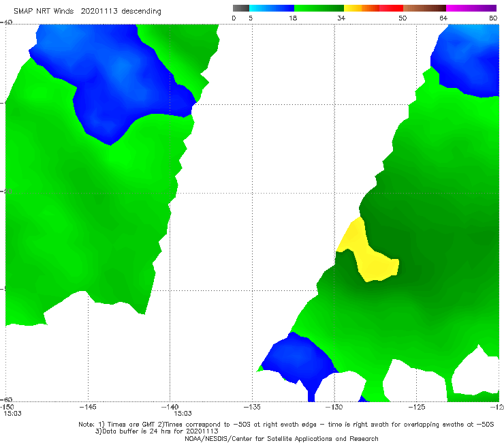Pick the magenta-purple segment of the color bar
Viewport: 504px width, 443px height.
coord(471,8)
